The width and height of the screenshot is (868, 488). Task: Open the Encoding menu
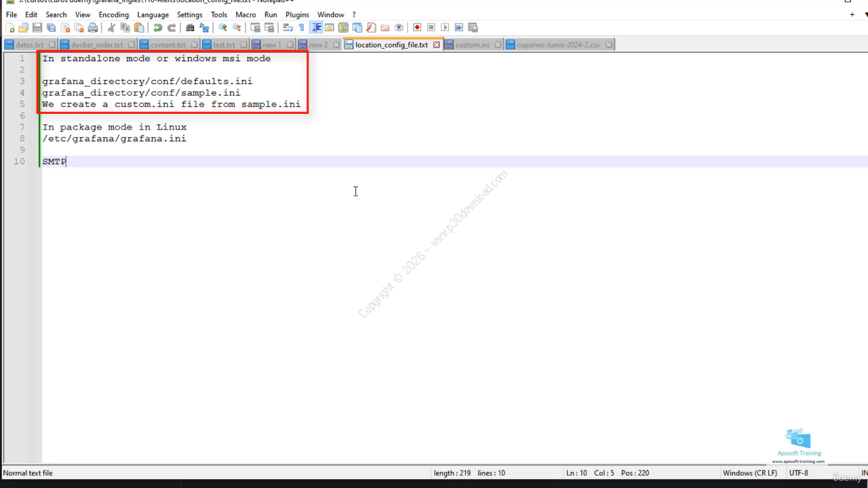pyautogui.click(x=113, y=14)
